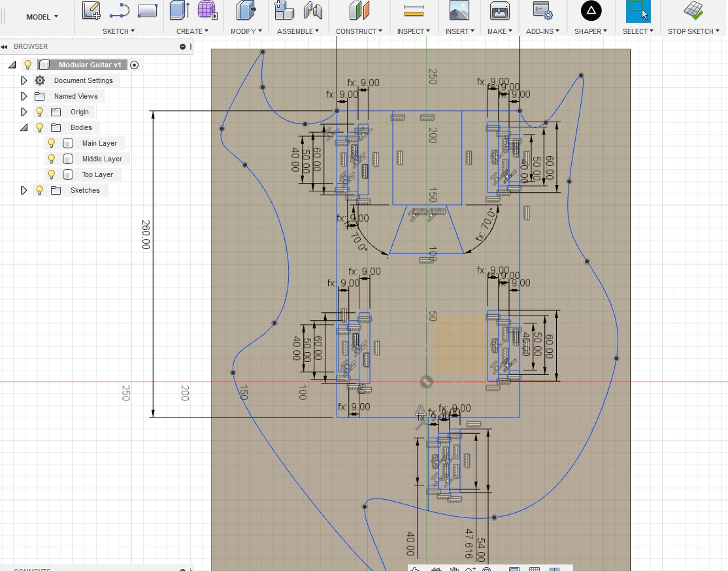Viewport: 728px width, 571px height.
Task: Click the Shaper Origin icon
Action: click(x=591, y=10)
